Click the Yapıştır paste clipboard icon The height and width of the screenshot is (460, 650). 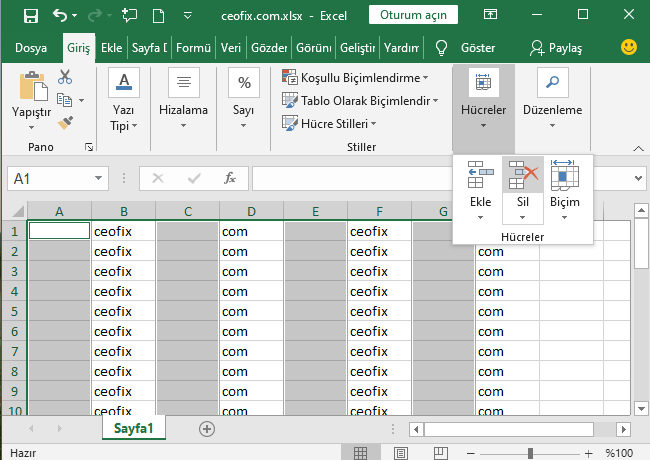coord(33,86)
